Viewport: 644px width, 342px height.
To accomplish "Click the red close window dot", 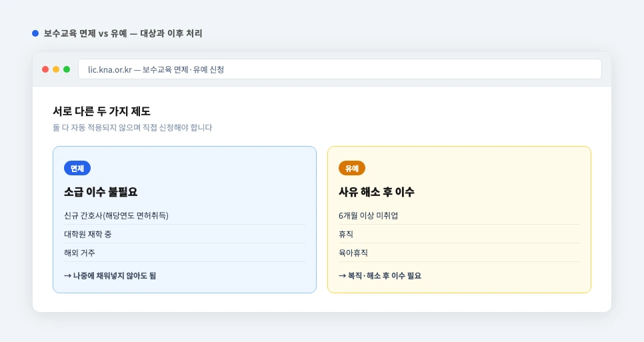I will pyautogui.click(x=45, y=69).
